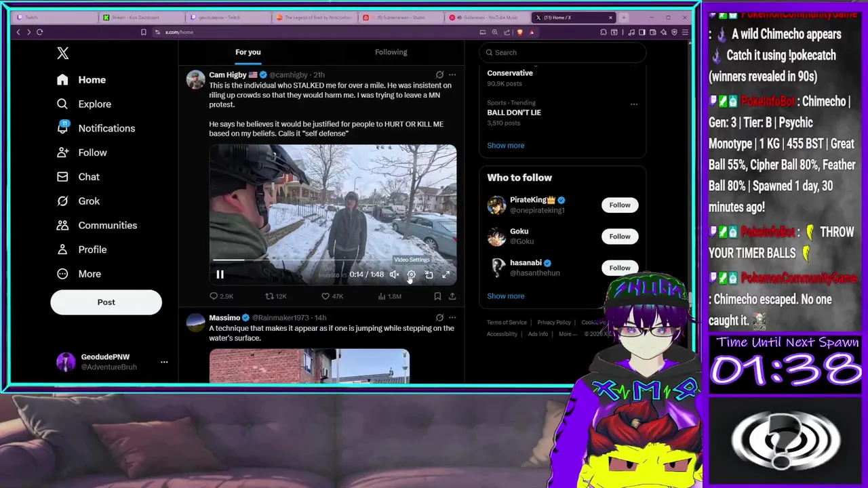Reload the browser page
Screen dimensions: 868x488
tap(40, 32)
